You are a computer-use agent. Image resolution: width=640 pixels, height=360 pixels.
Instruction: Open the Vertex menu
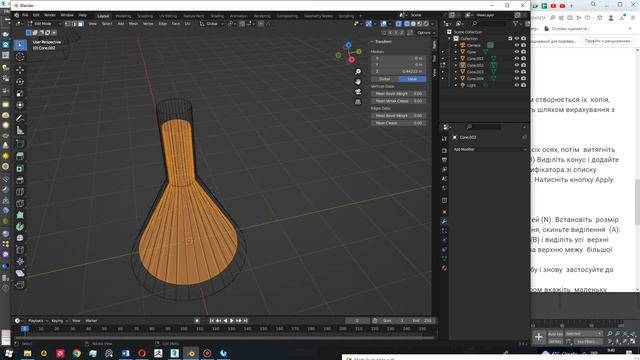pos(148,24)
